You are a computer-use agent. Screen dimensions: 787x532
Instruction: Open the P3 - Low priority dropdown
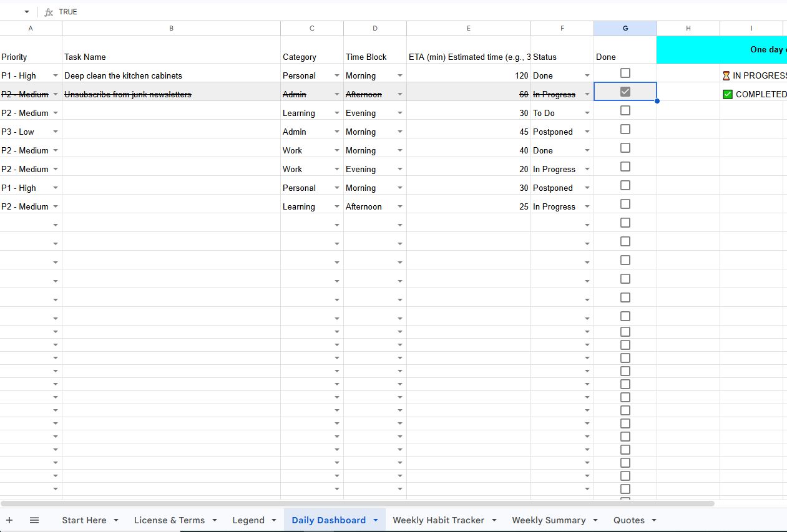point(56,132)
